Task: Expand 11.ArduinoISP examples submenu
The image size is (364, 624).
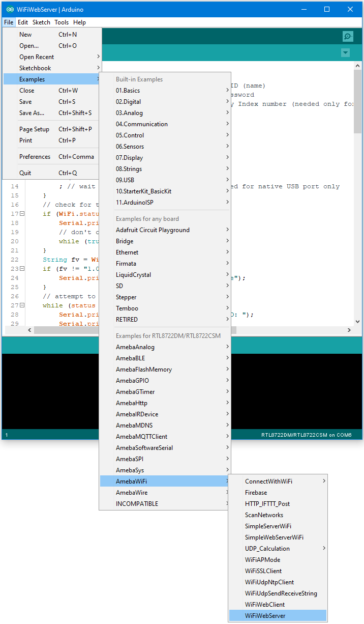Action: point(165,203)
